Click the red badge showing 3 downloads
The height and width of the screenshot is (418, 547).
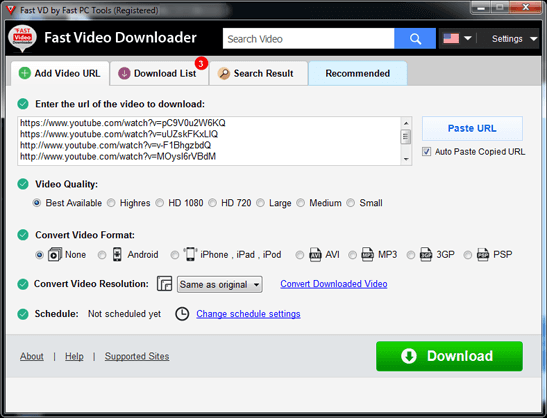(x=201, y=64)
